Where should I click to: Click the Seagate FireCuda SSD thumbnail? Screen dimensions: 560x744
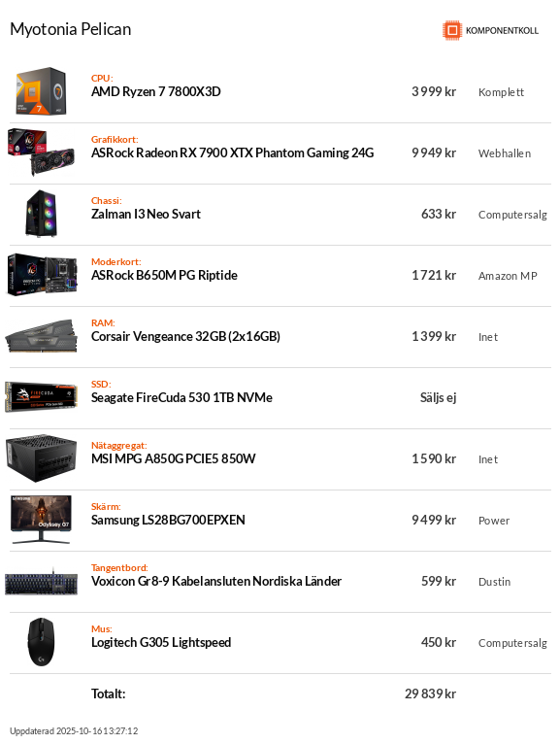pyautogui.click(x=42, y=397)
